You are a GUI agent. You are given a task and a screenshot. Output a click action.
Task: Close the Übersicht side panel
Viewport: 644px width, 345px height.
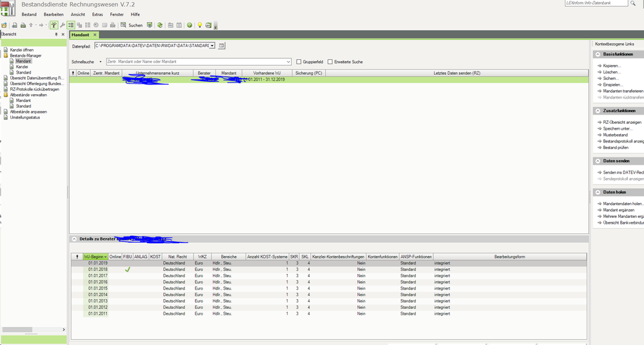tap(63, 35)
